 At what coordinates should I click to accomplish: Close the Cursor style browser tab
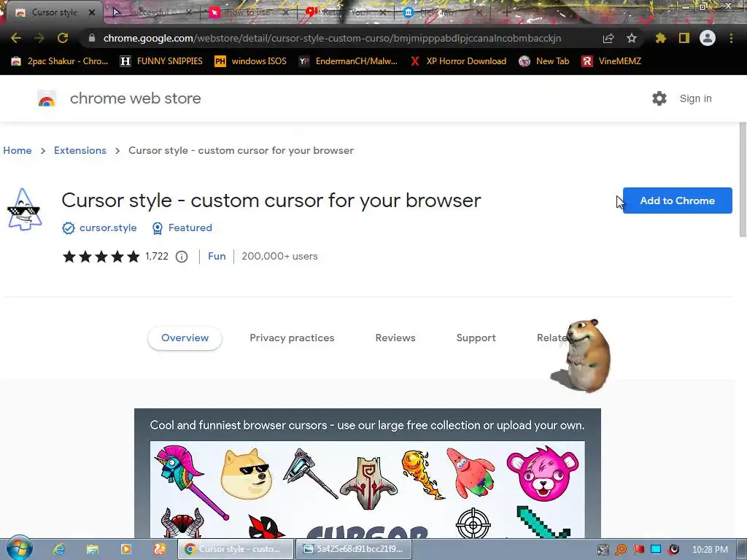coord(92,12)
